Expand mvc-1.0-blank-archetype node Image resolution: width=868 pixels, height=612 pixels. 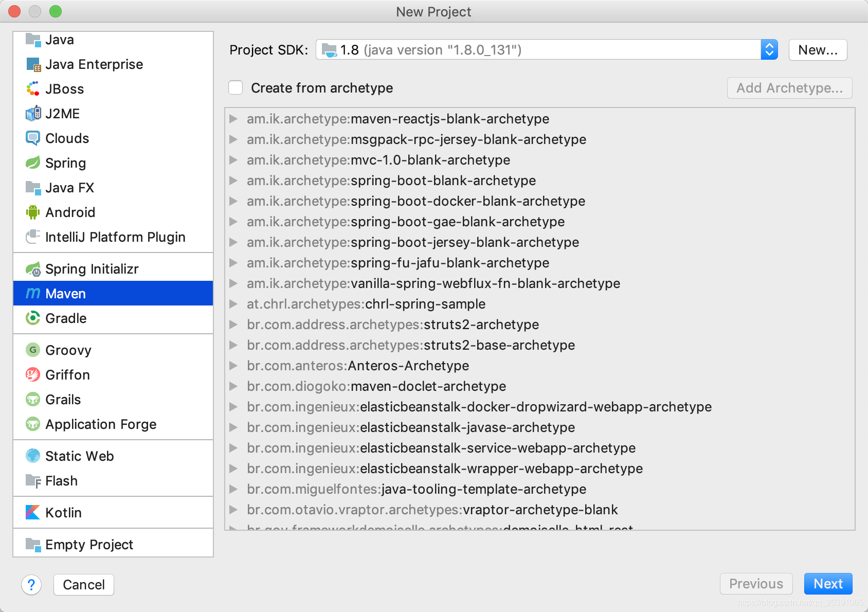pyautogui.click(x=233, y=160)
